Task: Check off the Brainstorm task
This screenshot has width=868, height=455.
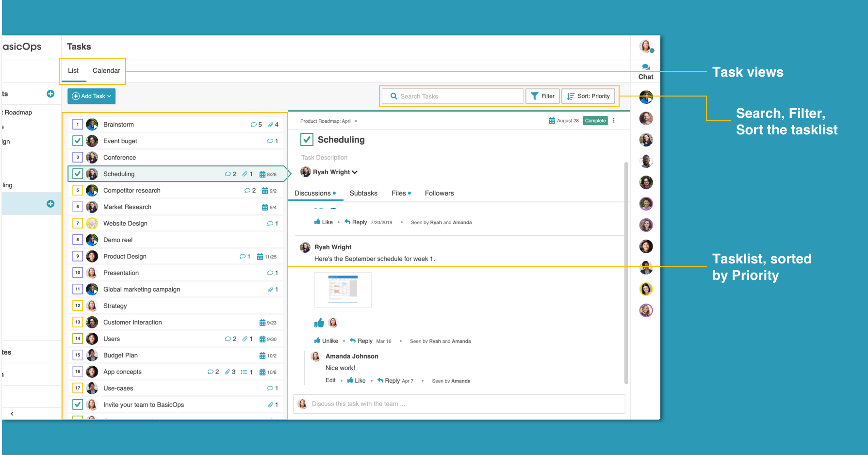Action: point(78,124)
